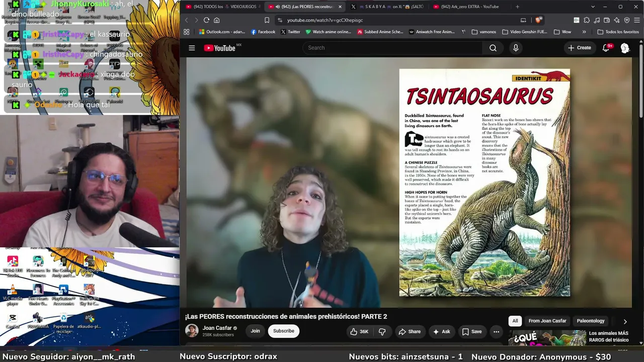
Task: Save the video to a playlist
Action: pyautogui.click(x=472, y=331)
